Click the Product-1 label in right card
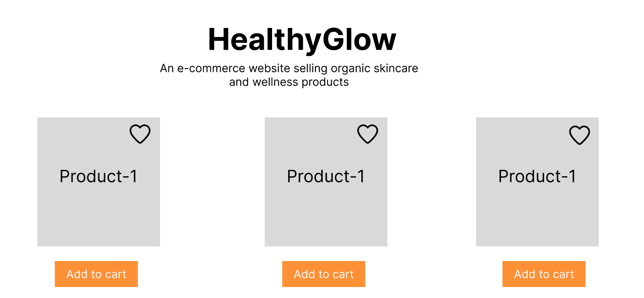Image resolution: width=644 pixels, height=298 pixels. [x=537, y=176]
